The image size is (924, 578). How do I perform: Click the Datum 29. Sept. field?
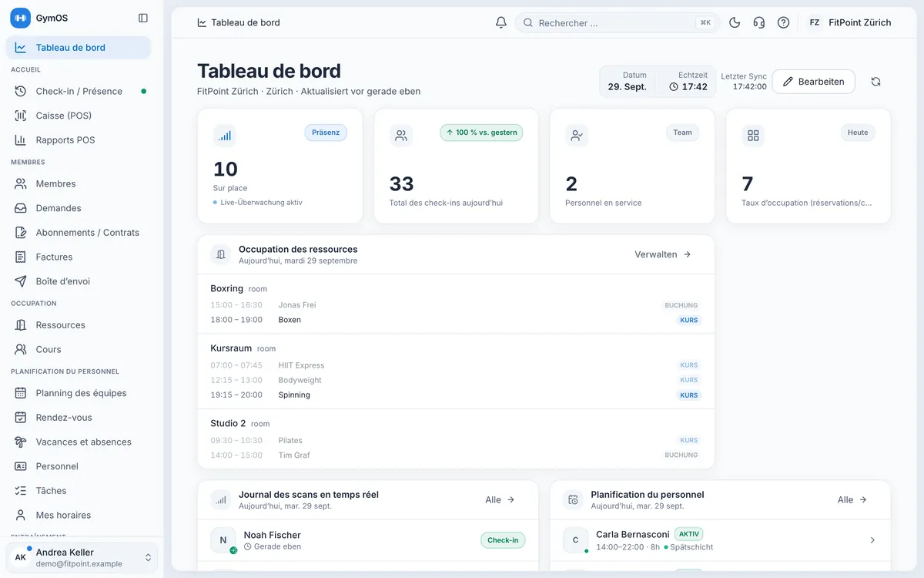click(x=627, y=82)
